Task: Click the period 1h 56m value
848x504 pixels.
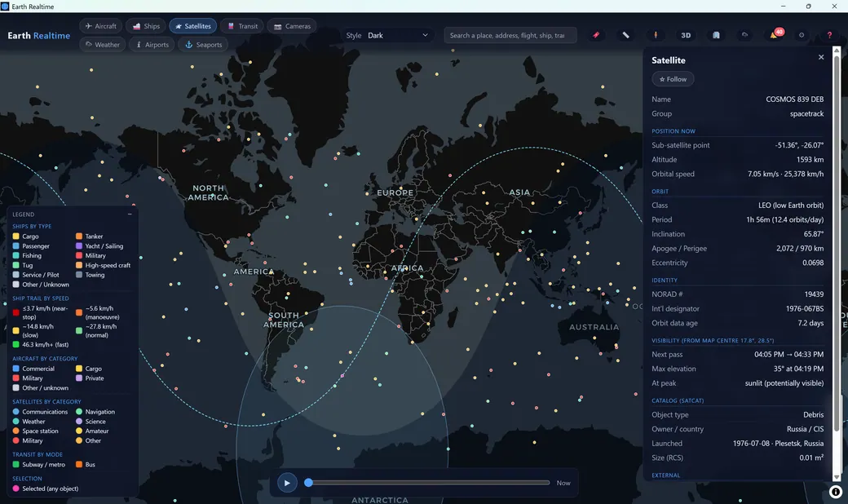Action: click(784, 219)
